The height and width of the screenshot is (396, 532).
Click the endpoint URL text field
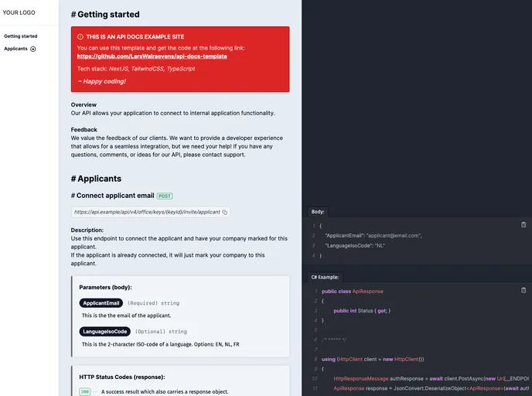(x=146, y=211)
